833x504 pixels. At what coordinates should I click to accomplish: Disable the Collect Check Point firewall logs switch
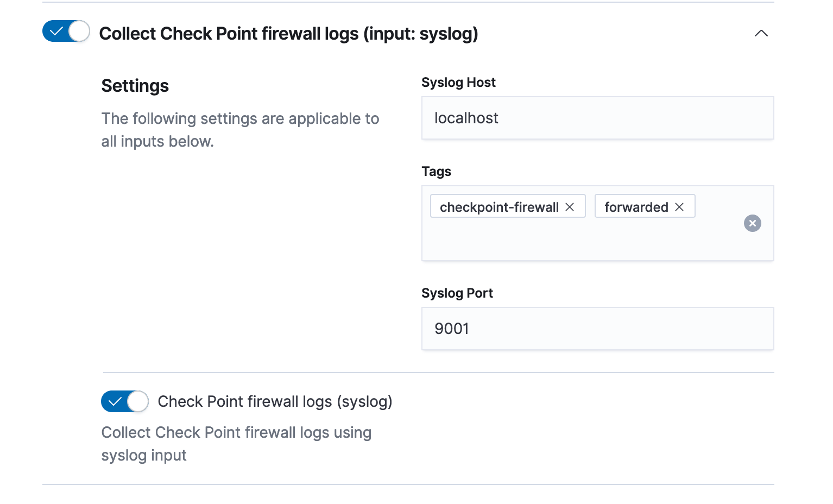coord(66,31)
